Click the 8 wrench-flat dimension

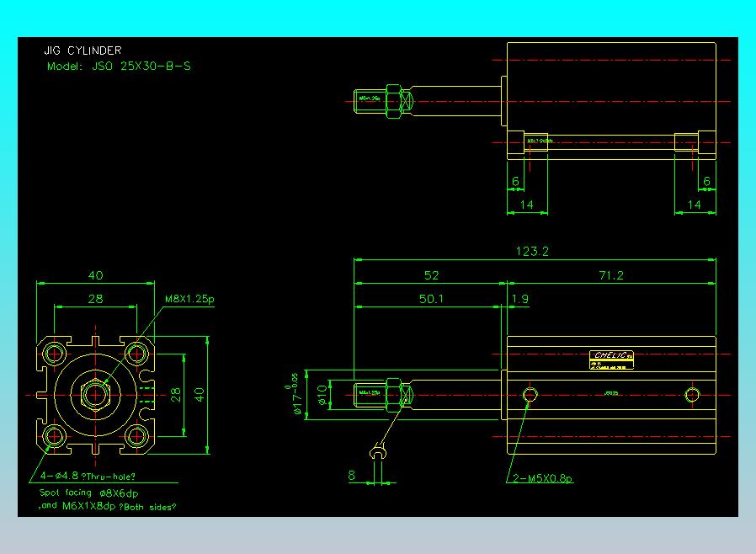(x=352, y=476)
